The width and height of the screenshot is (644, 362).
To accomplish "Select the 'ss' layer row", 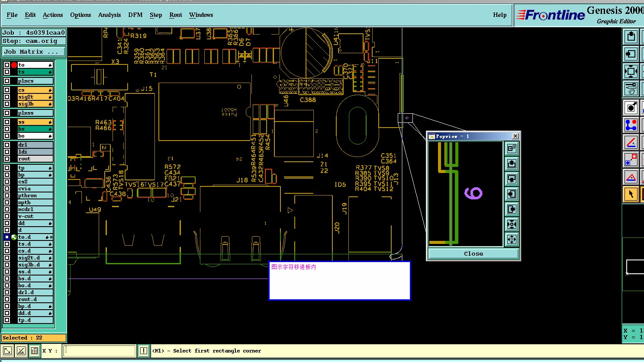I will tap(35, 122).
